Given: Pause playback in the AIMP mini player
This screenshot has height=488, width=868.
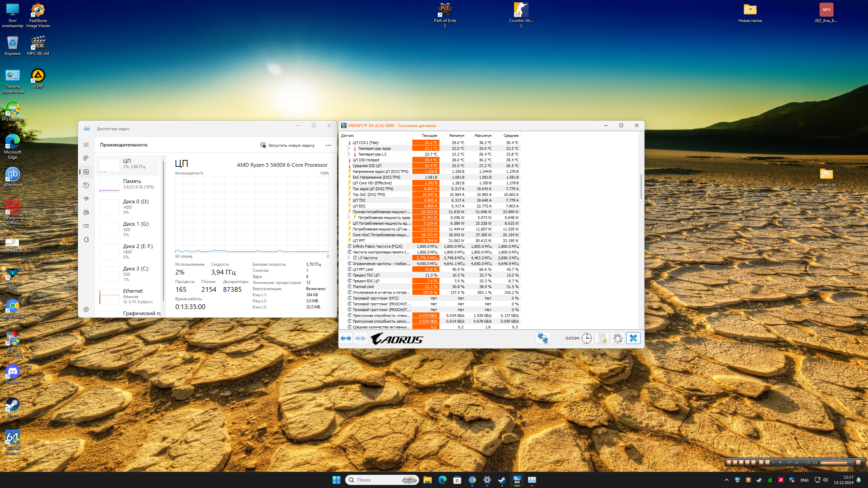Looking at the screenshot, I should pos(735,462).
